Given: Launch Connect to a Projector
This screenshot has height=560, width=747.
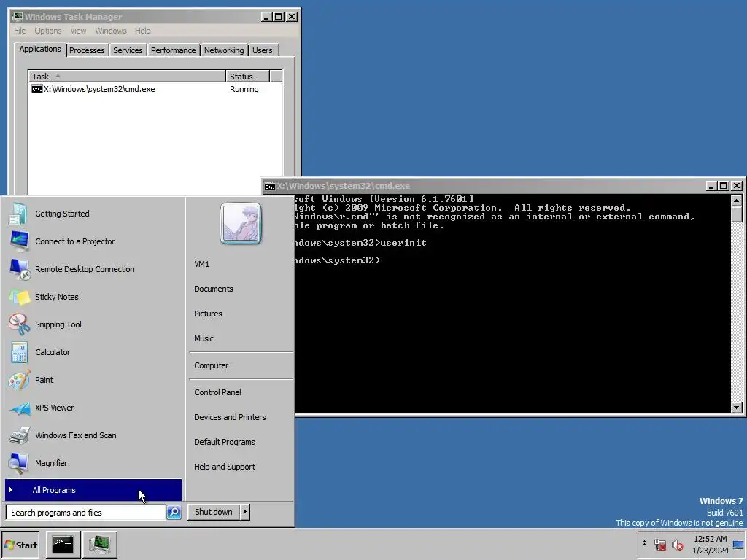Looking at the screenshot, I should click(93, 241).
